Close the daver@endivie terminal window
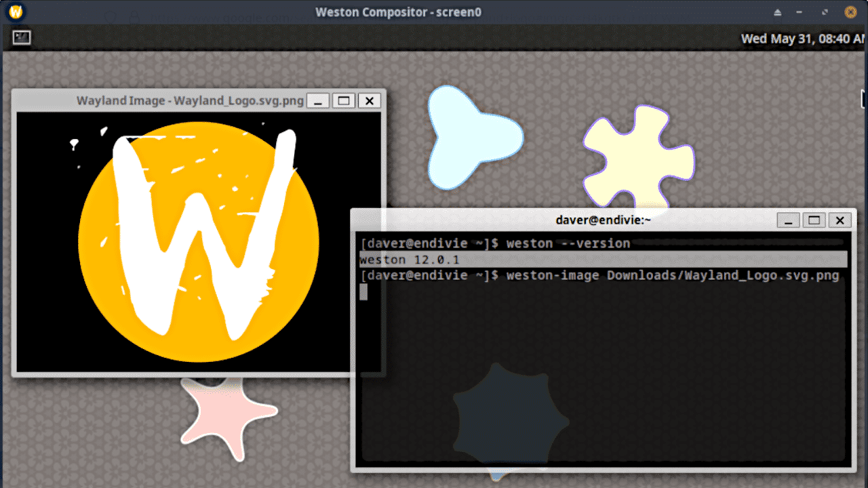868x488 pixels. 840,220
